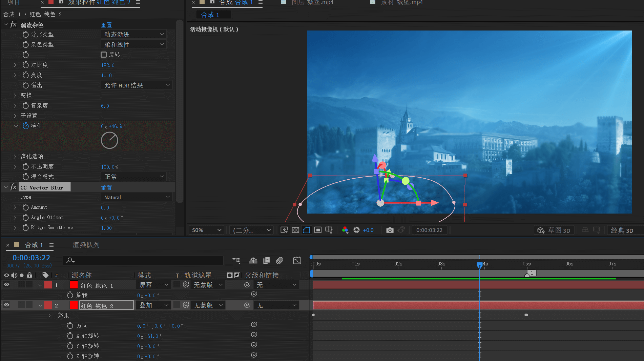Open blend mode dropdown 屏幕 for layer 1

[x=153, y=285]
